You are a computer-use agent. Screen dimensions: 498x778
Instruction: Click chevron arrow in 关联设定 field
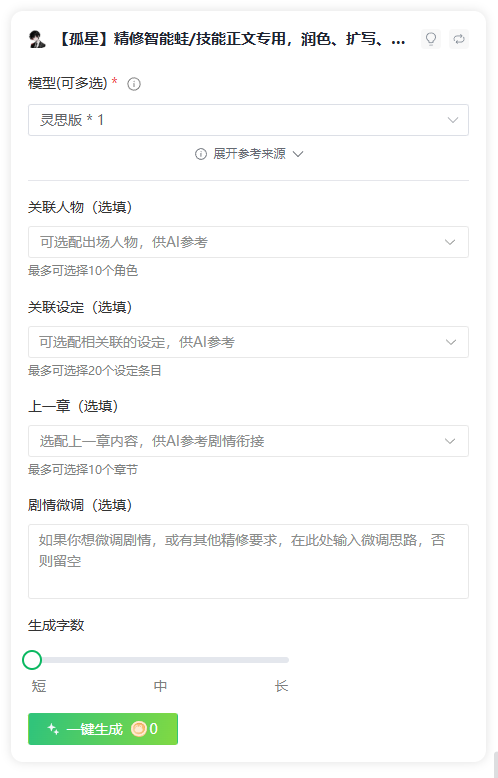pyautogui.click(x=450, y=342)
